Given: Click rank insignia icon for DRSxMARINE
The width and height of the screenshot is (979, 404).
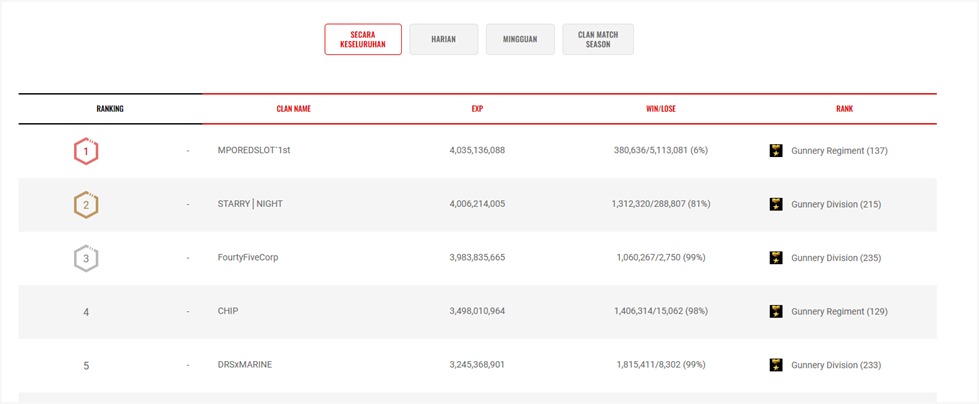Looking at the screenshot, I should 775,365.
